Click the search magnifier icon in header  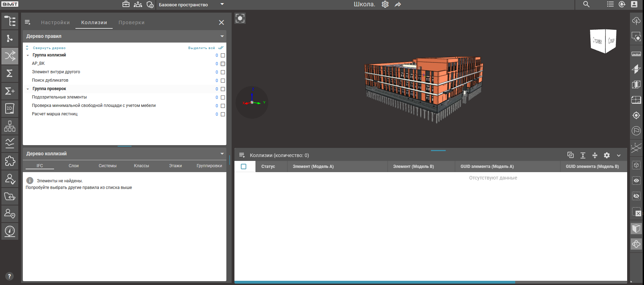[x=586, y=5]
